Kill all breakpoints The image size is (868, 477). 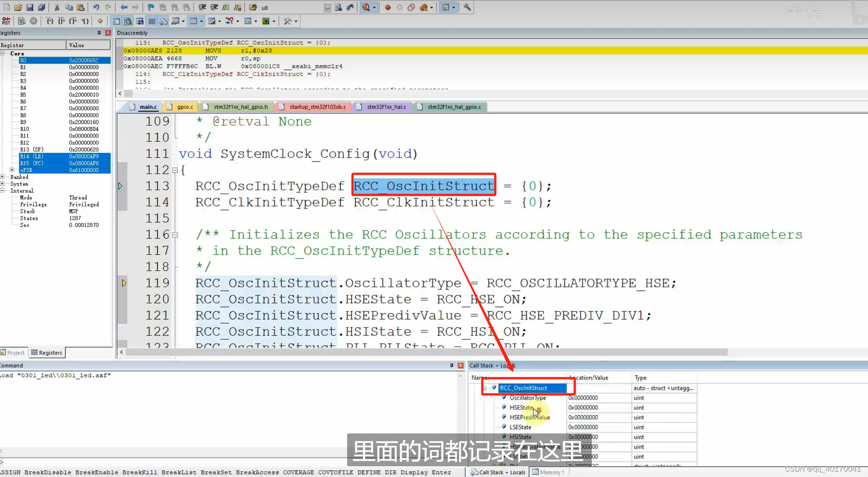pos(423,7)
